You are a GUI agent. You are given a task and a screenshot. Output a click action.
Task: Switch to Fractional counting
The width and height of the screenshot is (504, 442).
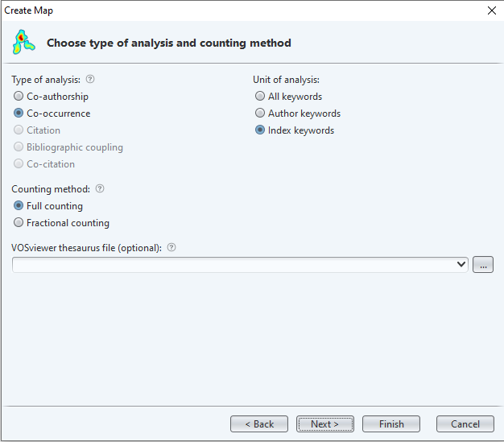[x=19, y=223]
